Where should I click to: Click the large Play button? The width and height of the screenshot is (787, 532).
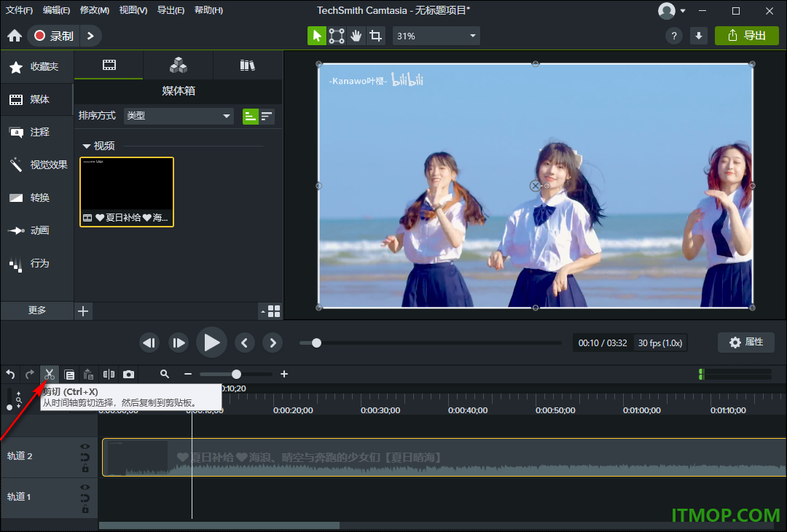click(211, 343)
